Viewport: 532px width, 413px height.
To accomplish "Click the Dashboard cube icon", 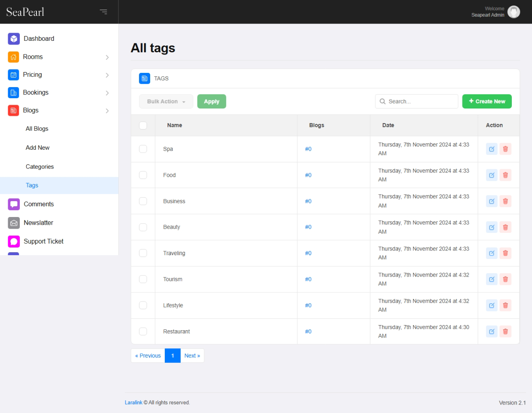I will click(x=14, y=39).
